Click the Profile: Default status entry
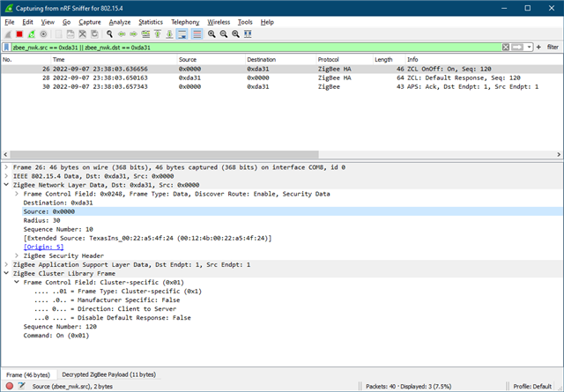The height and width of the screenshot is (392, 564). coord(532,387)
